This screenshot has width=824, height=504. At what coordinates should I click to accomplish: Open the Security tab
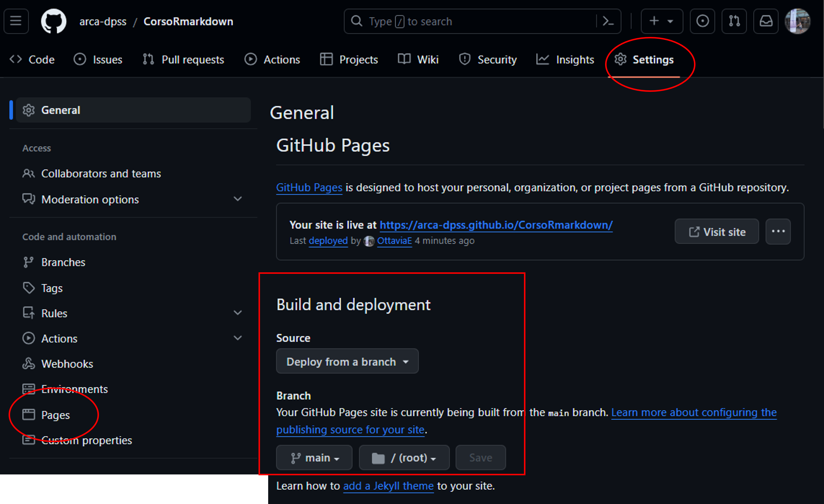pyautogui.click(x=488, y=60)
